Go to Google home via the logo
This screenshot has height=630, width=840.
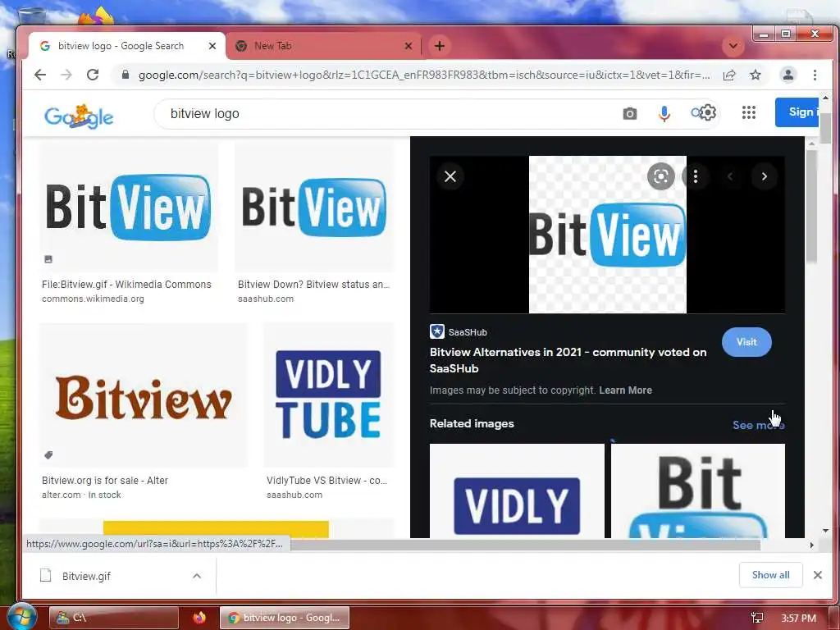[79, 116]
